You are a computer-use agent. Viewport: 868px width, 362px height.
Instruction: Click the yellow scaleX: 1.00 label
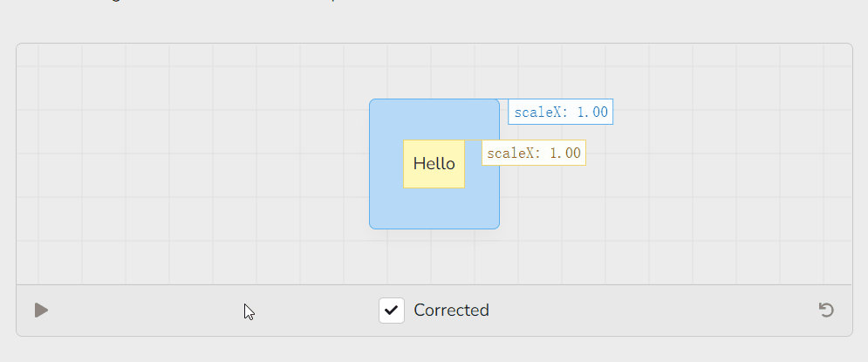(x=533, y=153)
